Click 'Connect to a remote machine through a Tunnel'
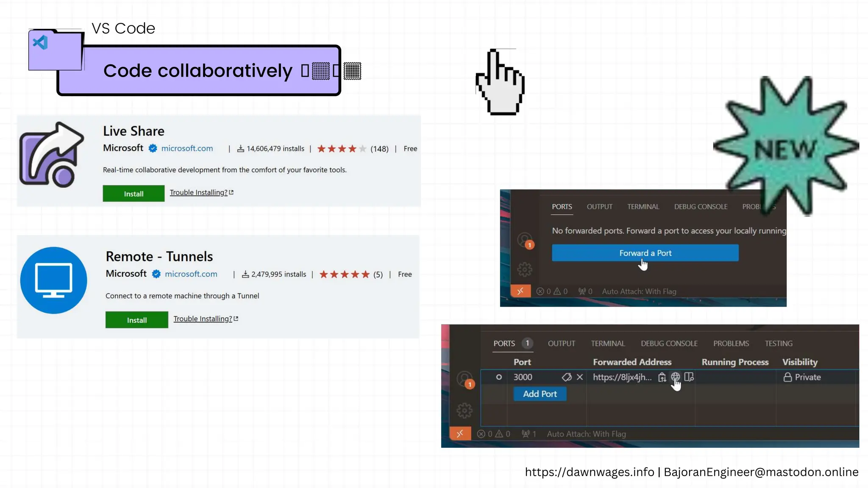Viewport: 868px width, 488px height. 182,296
